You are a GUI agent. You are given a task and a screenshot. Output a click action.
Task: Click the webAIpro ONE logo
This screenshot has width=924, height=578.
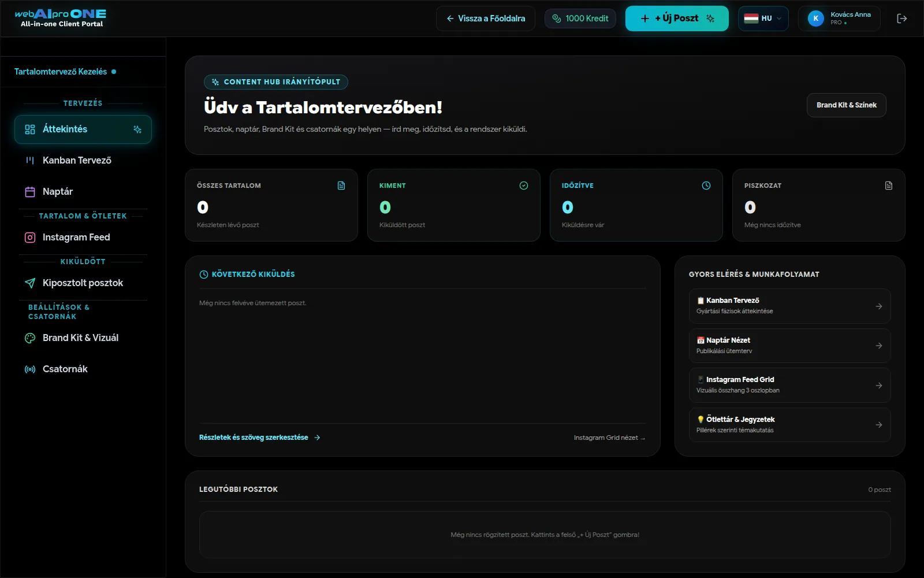(61, 18)
